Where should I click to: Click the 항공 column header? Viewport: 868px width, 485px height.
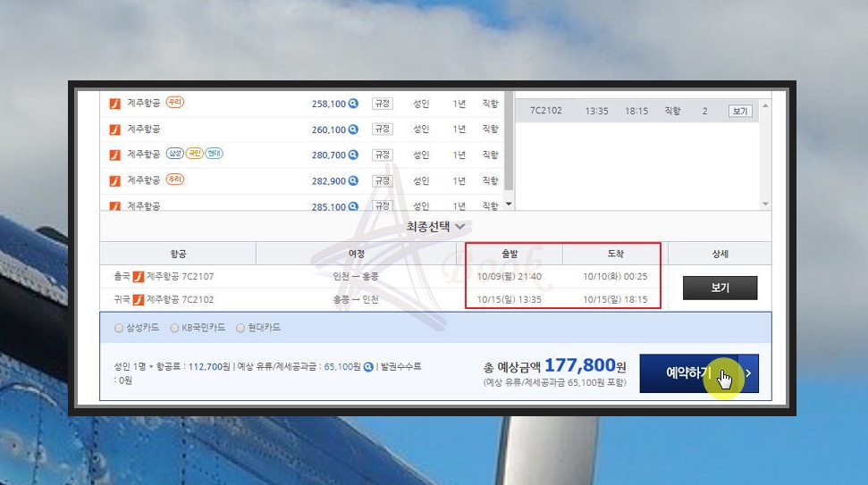point(178,254)
